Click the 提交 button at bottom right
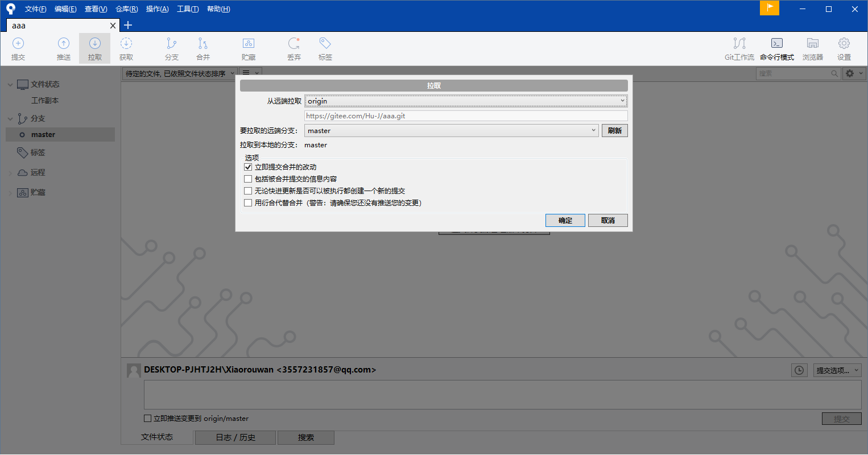 [842, 419]
